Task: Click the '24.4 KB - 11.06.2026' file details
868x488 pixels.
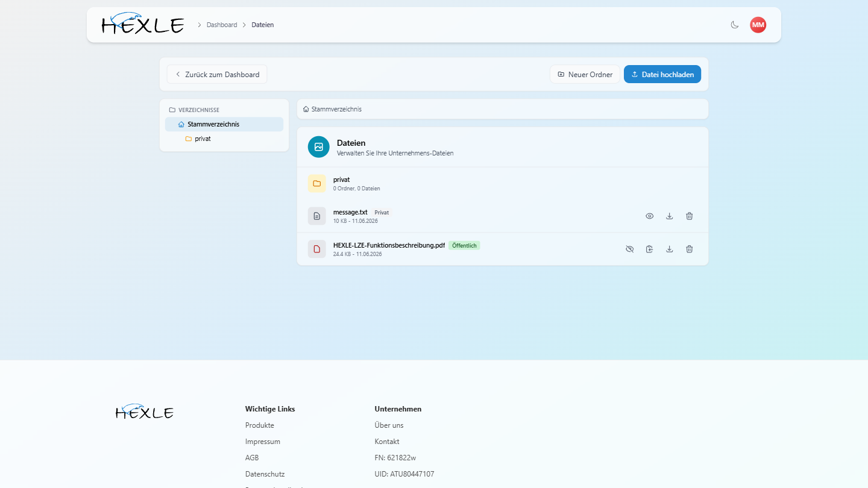Action: (x=357, y=254)
